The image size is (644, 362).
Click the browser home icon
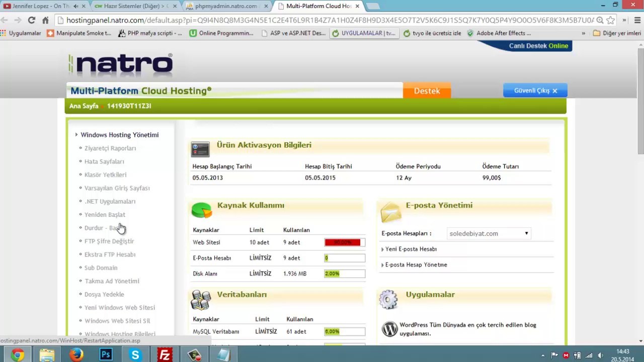tap(45, 20)
